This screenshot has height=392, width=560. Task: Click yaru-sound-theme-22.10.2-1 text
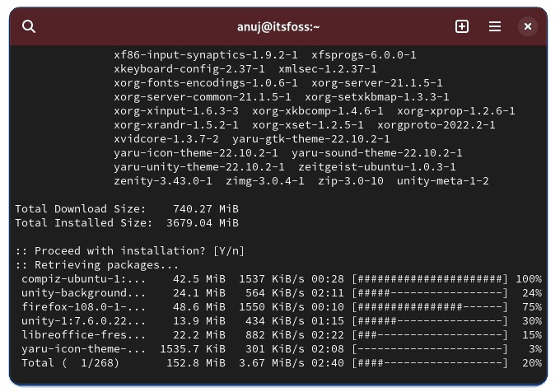coord(377,153)
